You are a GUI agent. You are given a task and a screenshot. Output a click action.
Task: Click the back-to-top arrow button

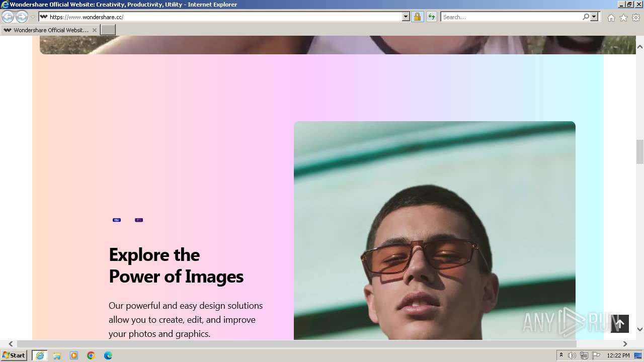pyautogui.click(x=620, y=324)
